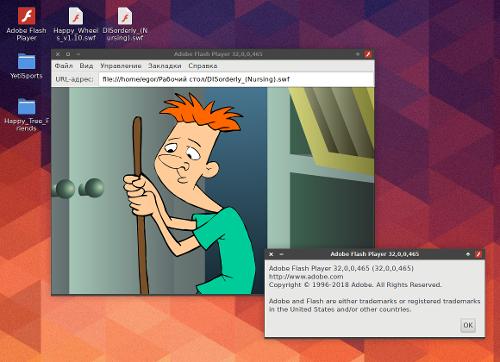
Task: Click the version text line in dialog
Action: [x=341, y=268]
